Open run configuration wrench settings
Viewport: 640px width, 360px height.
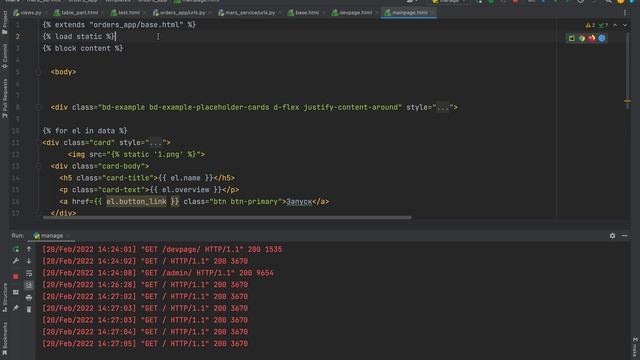point(16,261)
